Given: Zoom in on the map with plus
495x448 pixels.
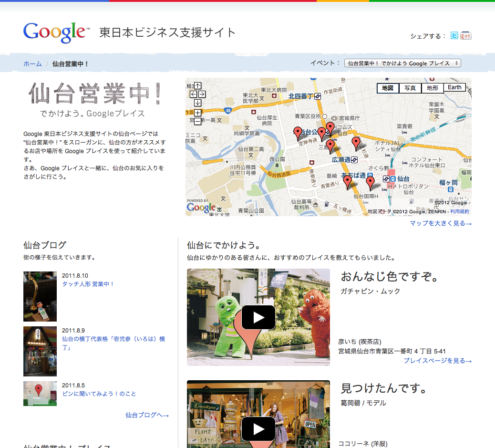Looking at the screenshot, I should point(197,113).
